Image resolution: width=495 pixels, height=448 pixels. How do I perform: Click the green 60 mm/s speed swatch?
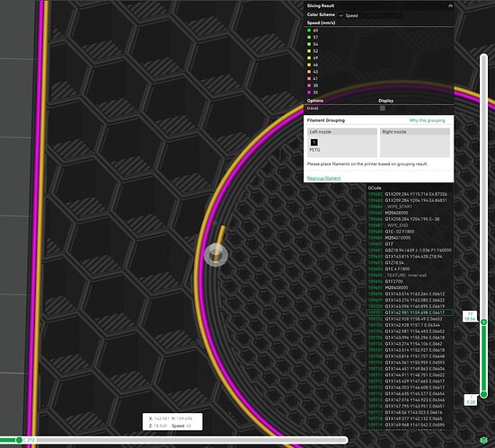point(309,31)
